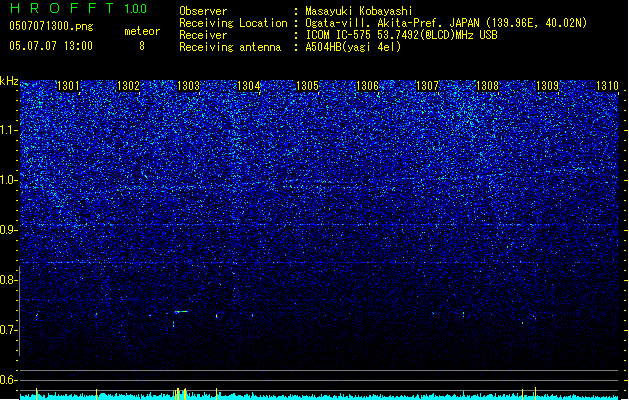
Task: Click time marker 1301
Action: pyautogui.click(x=69, y=86)
